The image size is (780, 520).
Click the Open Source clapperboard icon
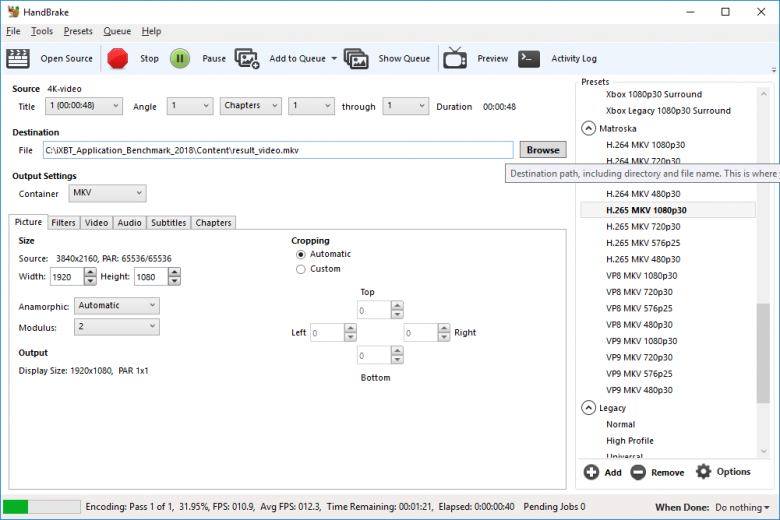click(18, 59)
